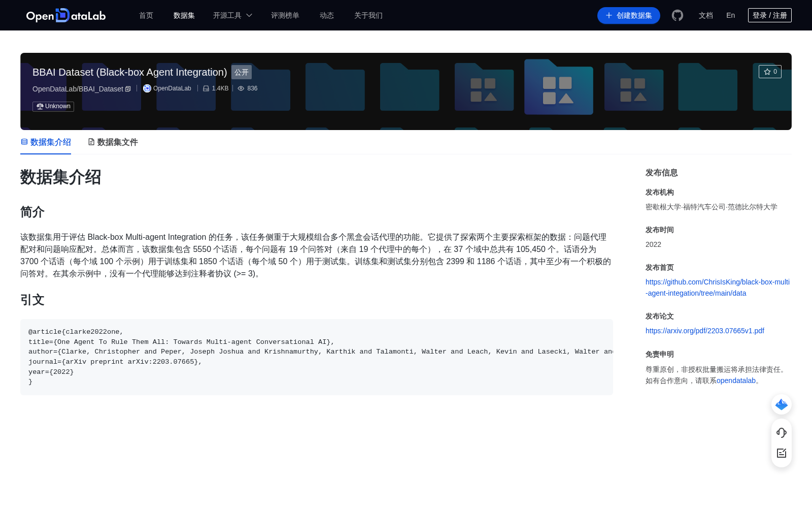This screenshot has height=508, width=812.
Task: Open the headset customer support icon
Action: pos(782,432)
